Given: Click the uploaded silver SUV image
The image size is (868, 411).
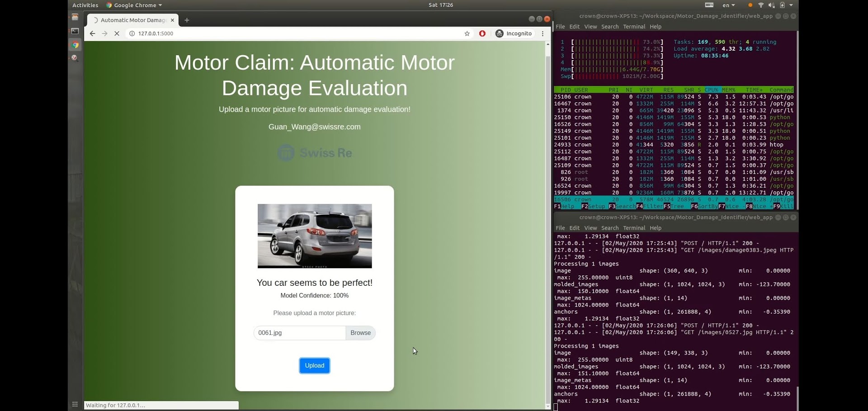Looking at the screenshot, I should 315,236.
